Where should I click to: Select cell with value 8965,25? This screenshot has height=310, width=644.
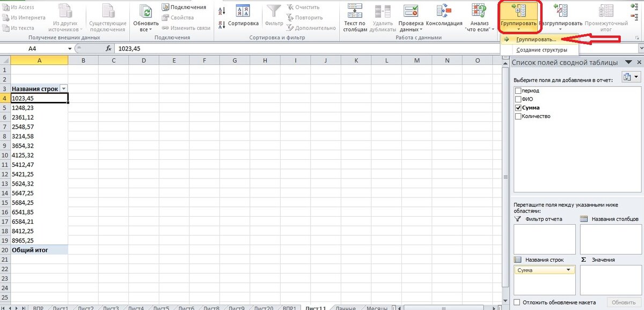click(39, 240)
